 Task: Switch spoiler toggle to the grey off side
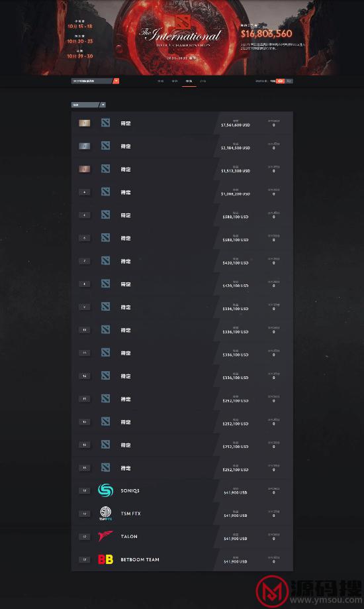coord(289,81)
